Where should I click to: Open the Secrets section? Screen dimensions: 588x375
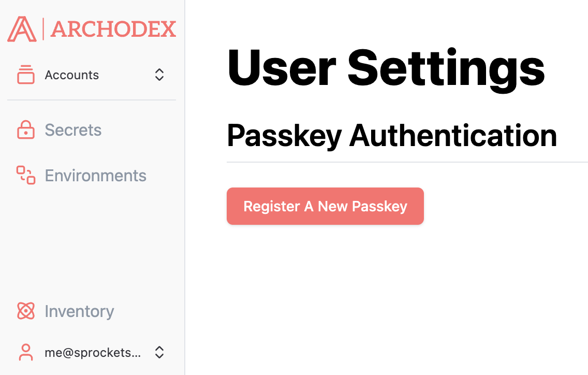(73, 130)
